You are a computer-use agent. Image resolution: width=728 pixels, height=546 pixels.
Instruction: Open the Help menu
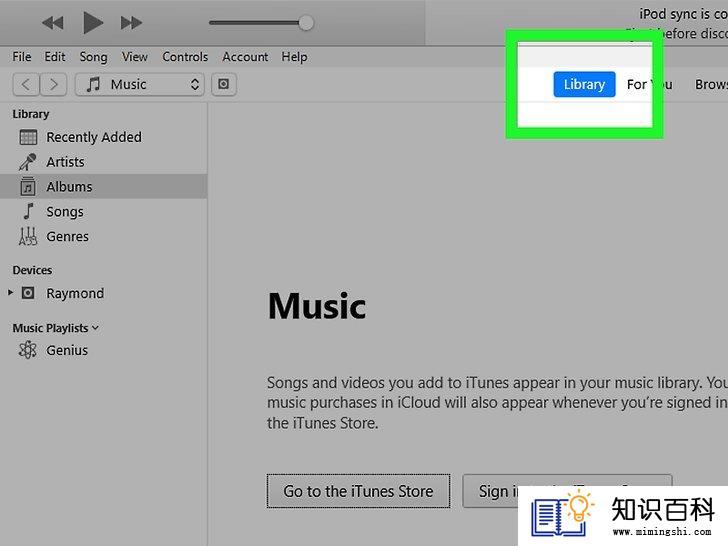(x=294, y=57)
